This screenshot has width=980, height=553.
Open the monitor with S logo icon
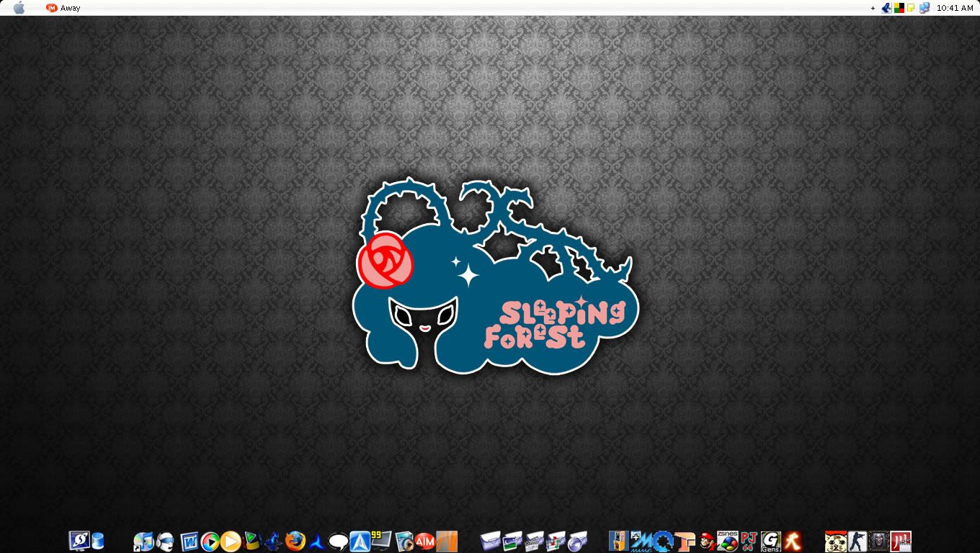79,541
